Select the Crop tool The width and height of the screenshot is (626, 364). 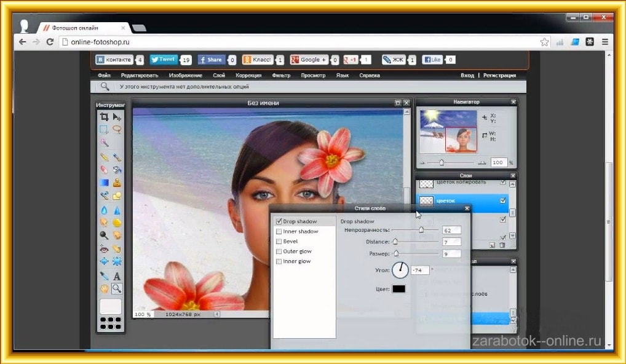pos(104,117)
